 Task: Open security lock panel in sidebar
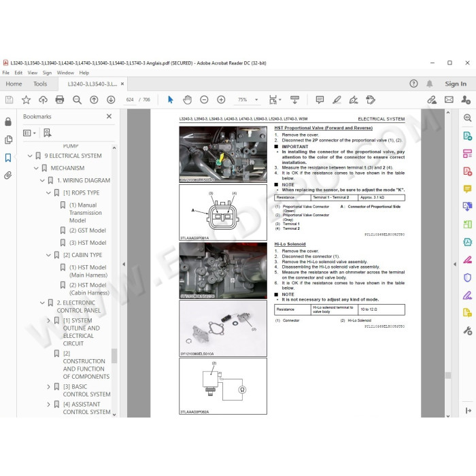coord(8,122)
